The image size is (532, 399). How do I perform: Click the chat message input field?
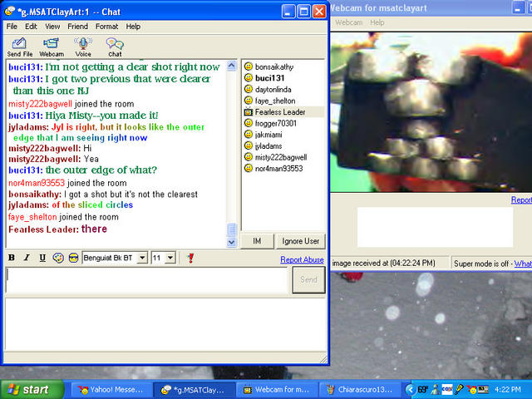pos(147,280)
